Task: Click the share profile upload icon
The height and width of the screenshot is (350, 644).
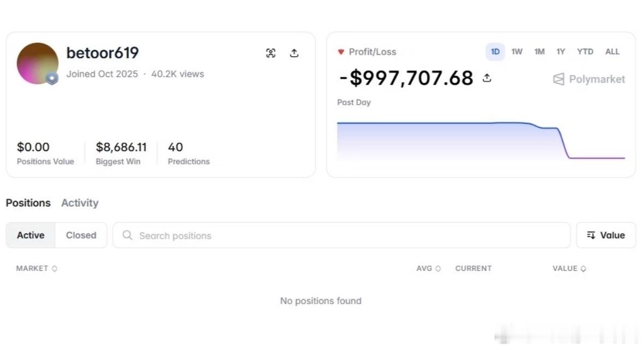Action: point(294,53)
